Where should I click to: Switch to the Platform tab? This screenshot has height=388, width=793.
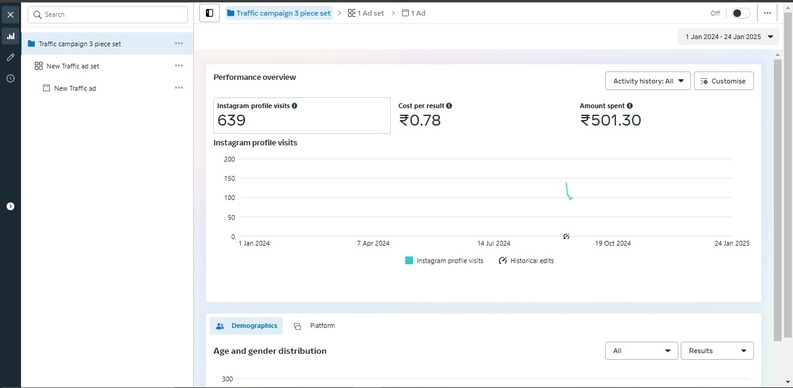click(315, 326)
